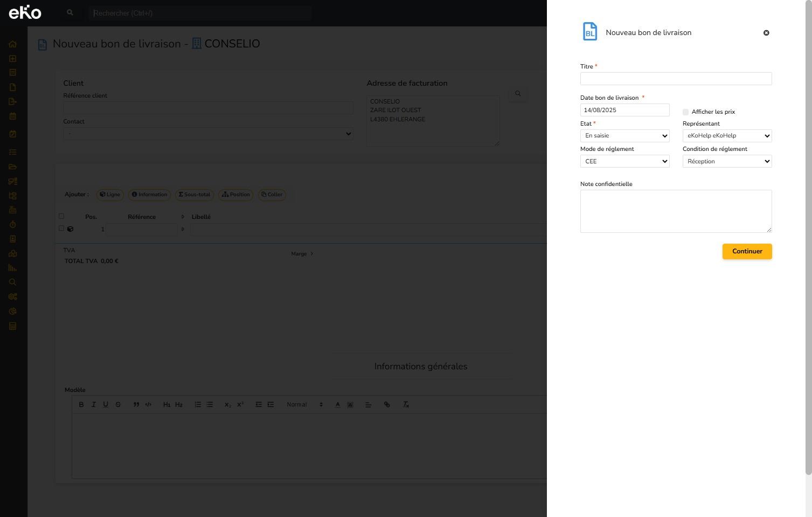Click the home icon in sidebar
812x517 pixels.
(x=13, y=44)
